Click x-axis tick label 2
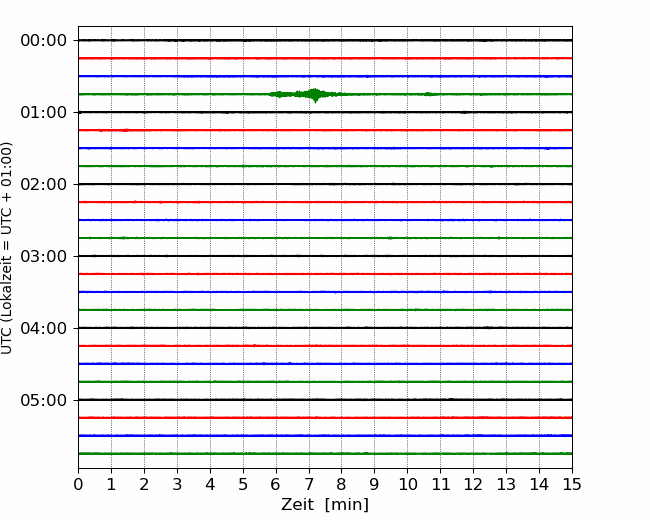650x520 pixels. coord(144,484)
